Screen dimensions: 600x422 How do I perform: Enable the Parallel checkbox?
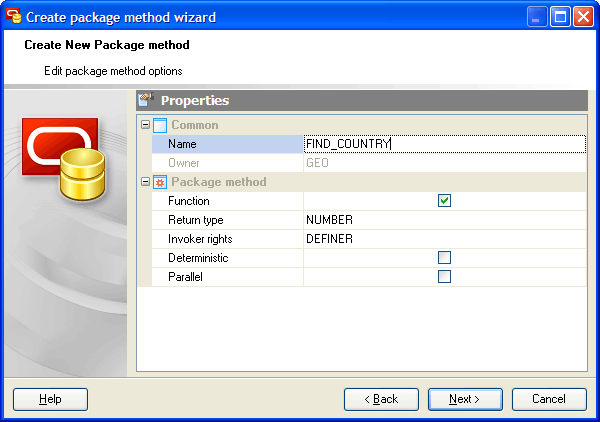coord(444,276)
